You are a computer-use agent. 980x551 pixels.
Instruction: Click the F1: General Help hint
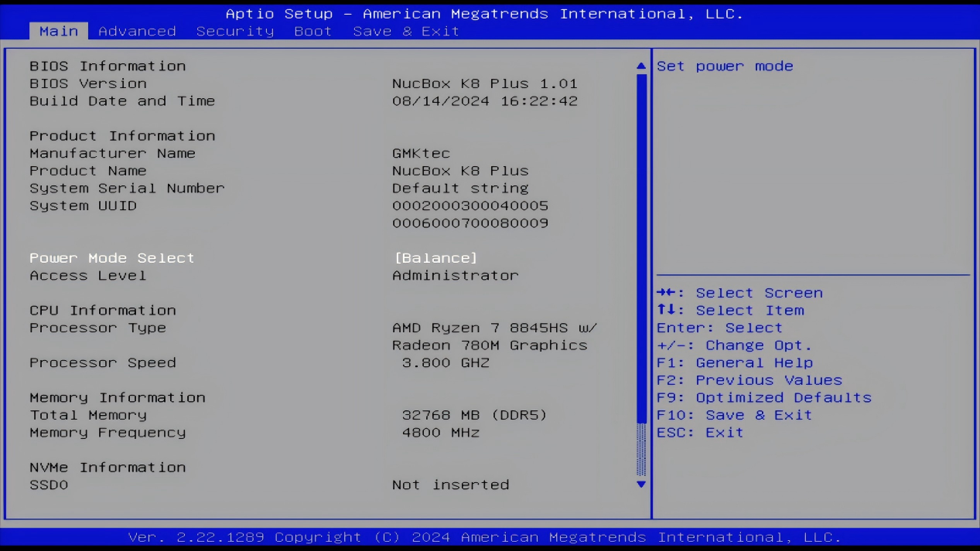coord(734,363)
